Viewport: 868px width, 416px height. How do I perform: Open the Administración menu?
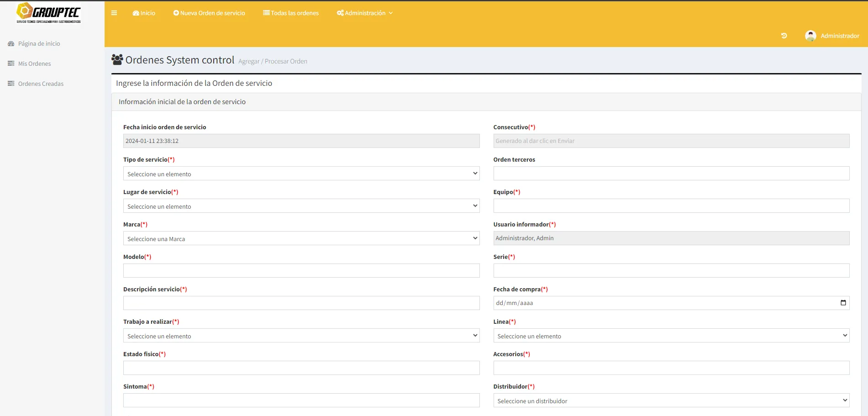click(364, 13)
